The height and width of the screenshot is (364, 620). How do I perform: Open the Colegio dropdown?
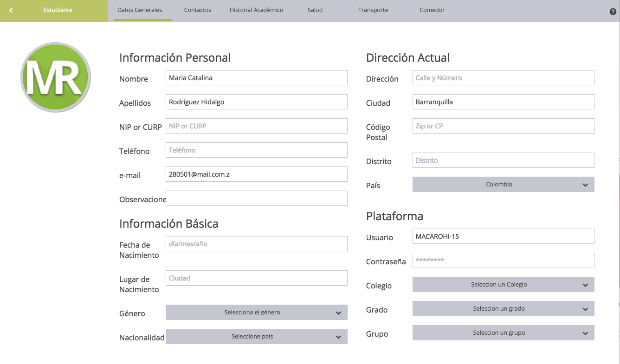pyautogui.click(x=503, y=284)
